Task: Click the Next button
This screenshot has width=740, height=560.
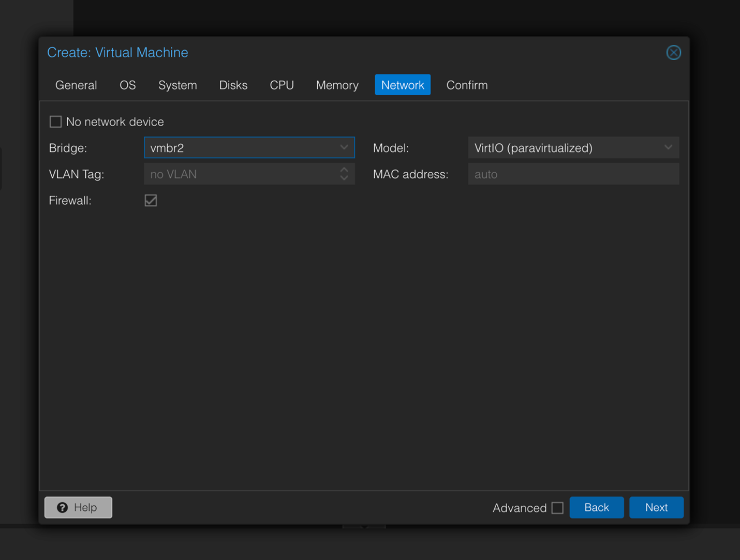Action: [656, 507]
